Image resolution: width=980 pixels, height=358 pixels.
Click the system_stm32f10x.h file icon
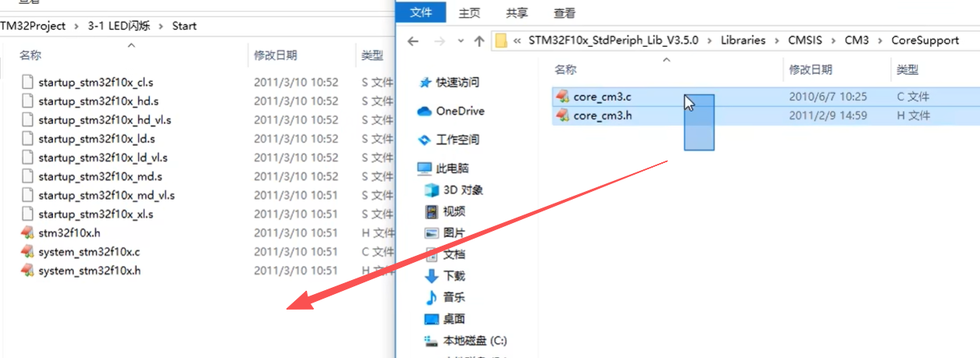(27, 271)
